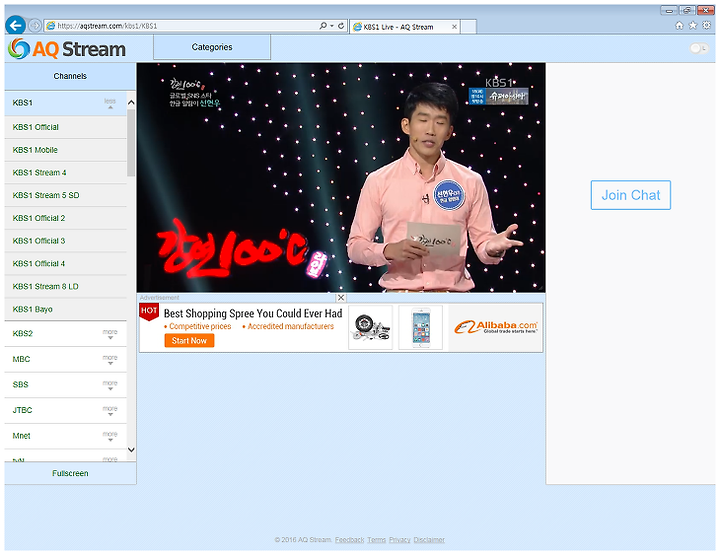Screen dimensions: 720x555
Task: Expand the KBS2 channel group
Action: tap(110, 334)
